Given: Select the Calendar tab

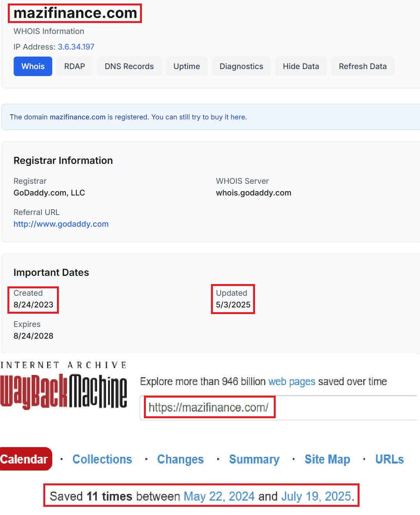Looking at the screenshot, I should [24, 459].
